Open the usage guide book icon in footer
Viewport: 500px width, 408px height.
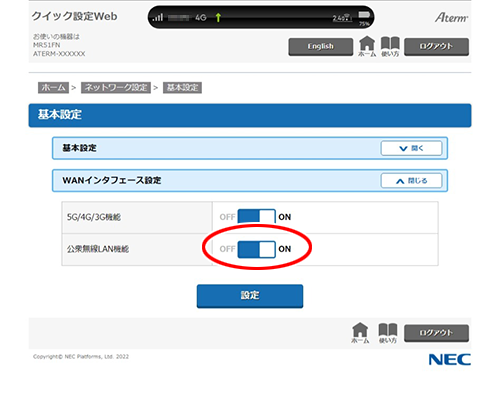click(388, 333)
